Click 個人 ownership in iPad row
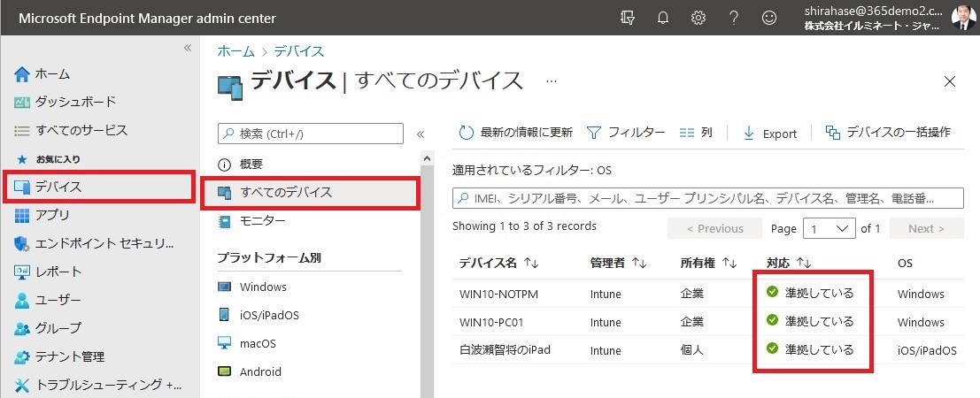Viewport: 980px width, 398px height. tap(692, 350)
